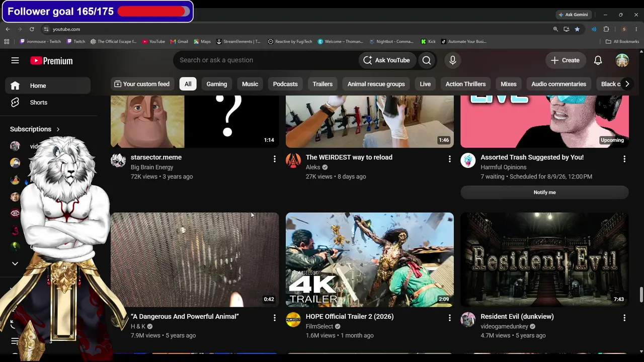Open the ironmouse - Twitch bookmark
Viewport: 644px width, 362px height.
(40, 42)
